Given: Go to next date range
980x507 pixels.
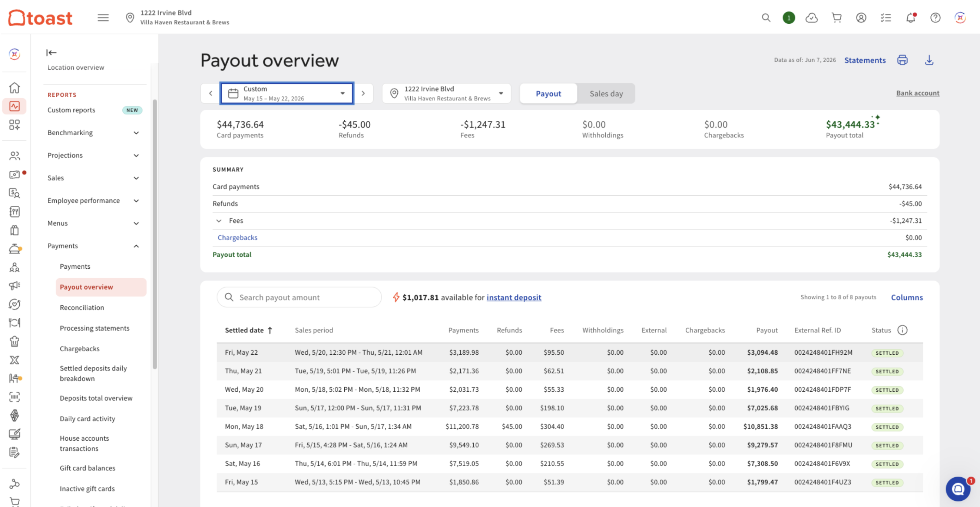Looking at the screenshot, I should (x=363, y=93).
